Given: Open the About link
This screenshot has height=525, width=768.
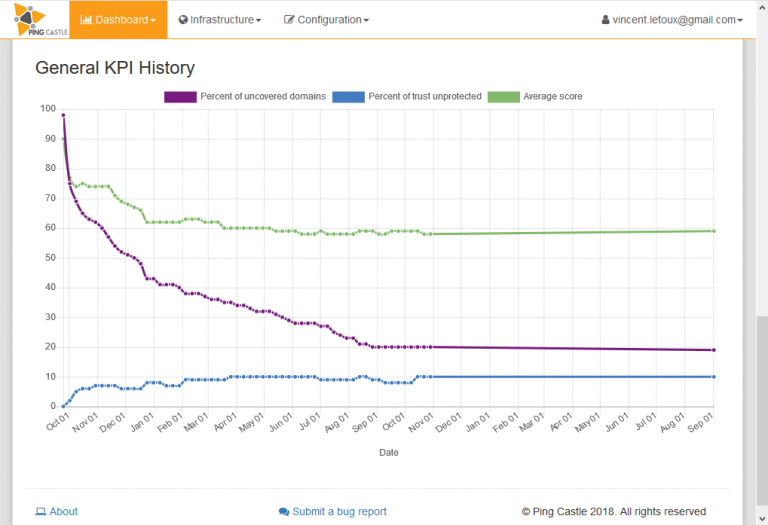Looking at the screenshot, I should 63,512.
